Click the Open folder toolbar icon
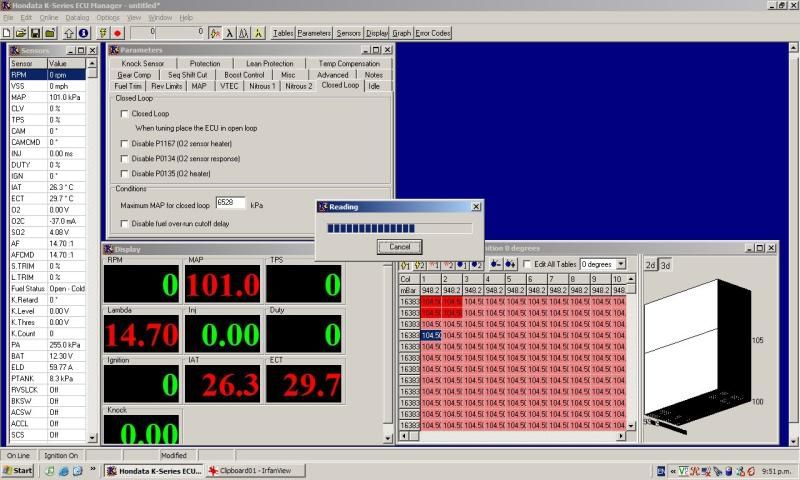 point(21,33)
